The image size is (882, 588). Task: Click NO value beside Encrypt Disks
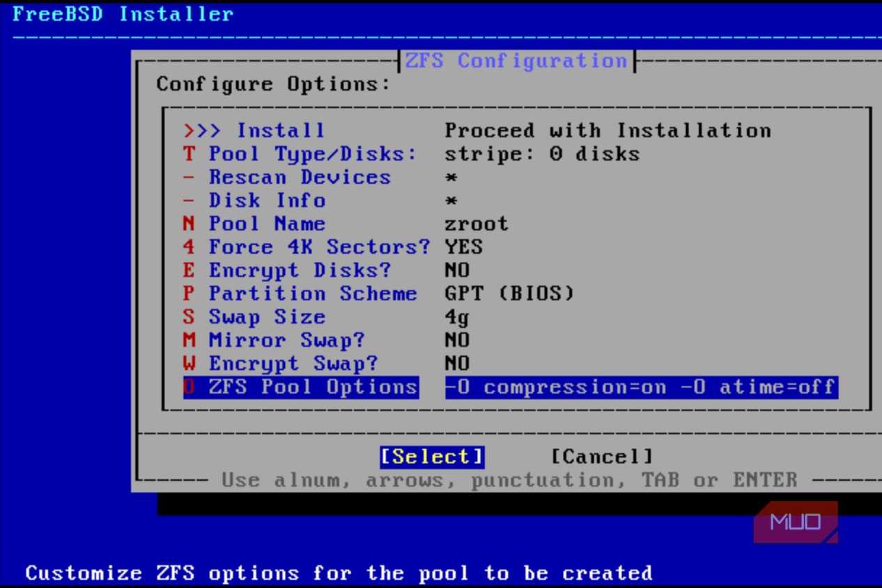coord(457,270)
